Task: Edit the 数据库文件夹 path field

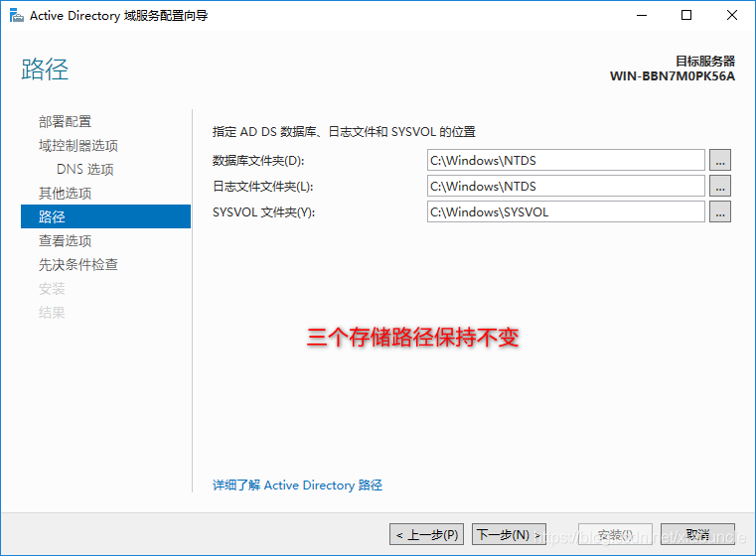Action: [x=566, y=160]
